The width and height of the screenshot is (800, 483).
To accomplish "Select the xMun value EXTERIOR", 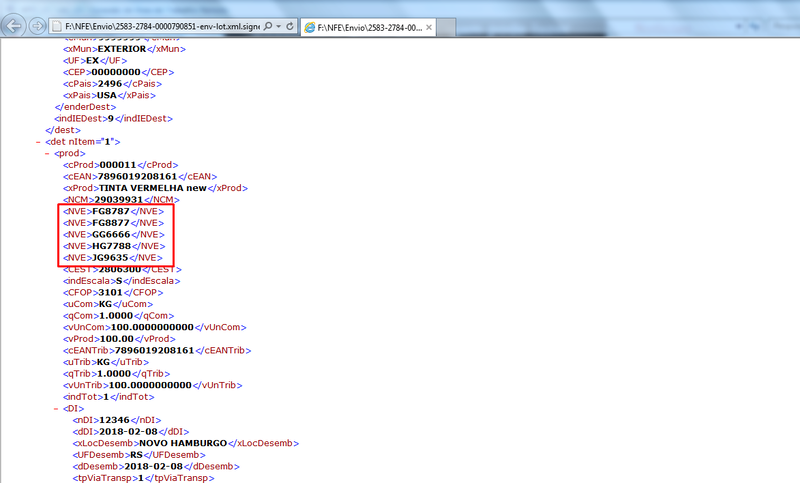I will [122, 49].
